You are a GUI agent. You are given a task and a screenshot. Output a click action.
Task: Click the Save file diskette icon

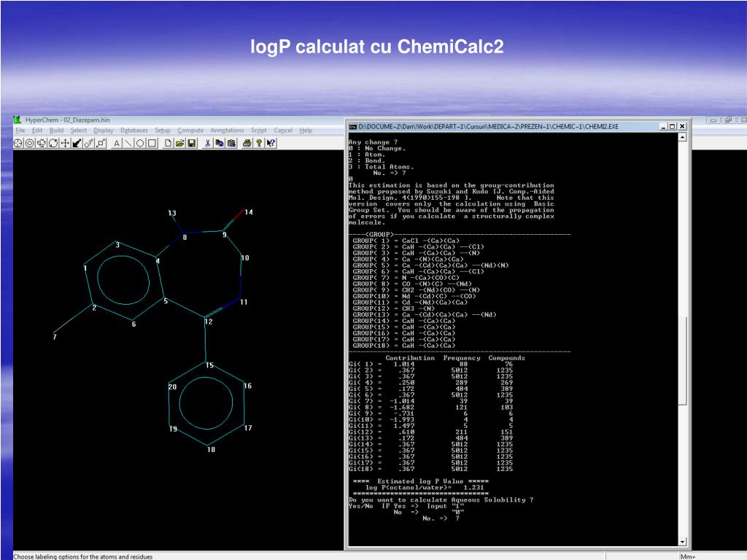coord(191,144)
